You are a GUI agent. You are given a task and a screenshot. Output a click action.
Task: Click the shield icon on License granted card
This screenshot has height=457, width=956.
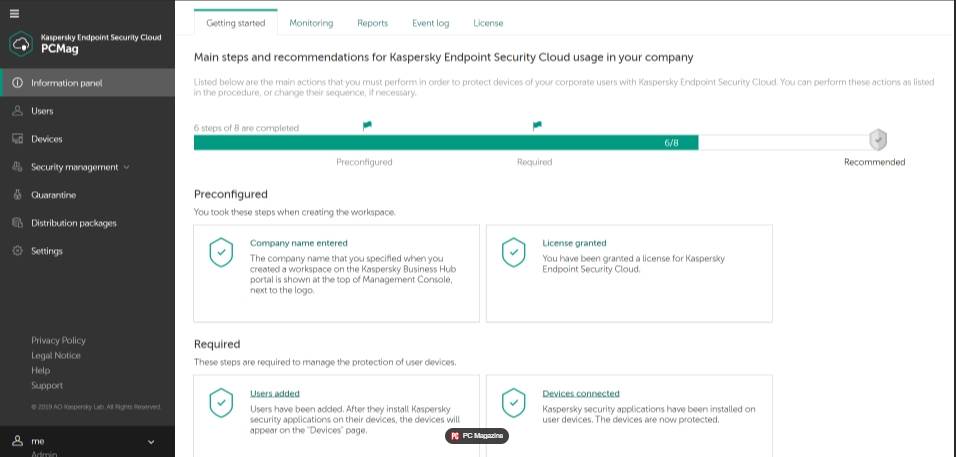pyautogui.click(x=513, y=252)
